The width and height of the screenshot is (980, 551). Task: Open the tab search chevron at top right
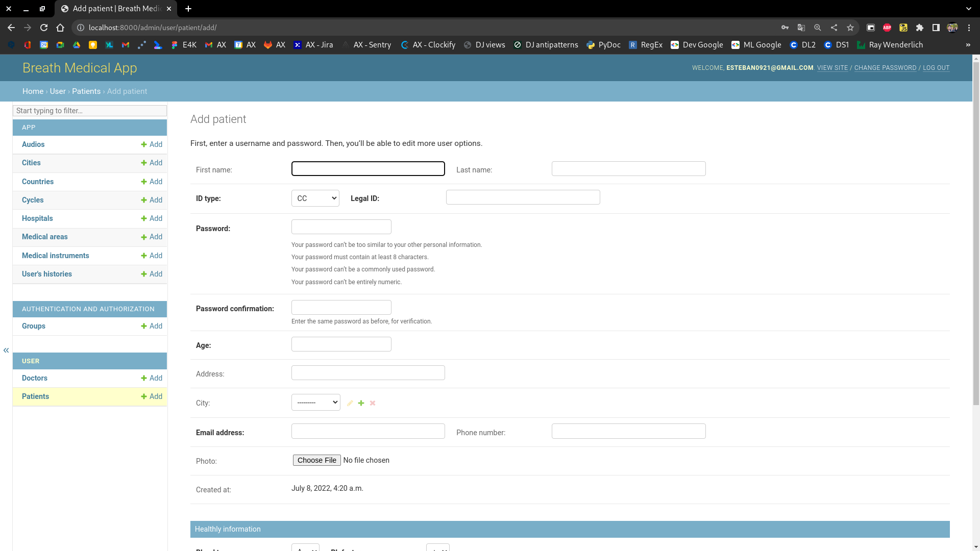pos(969,9)
